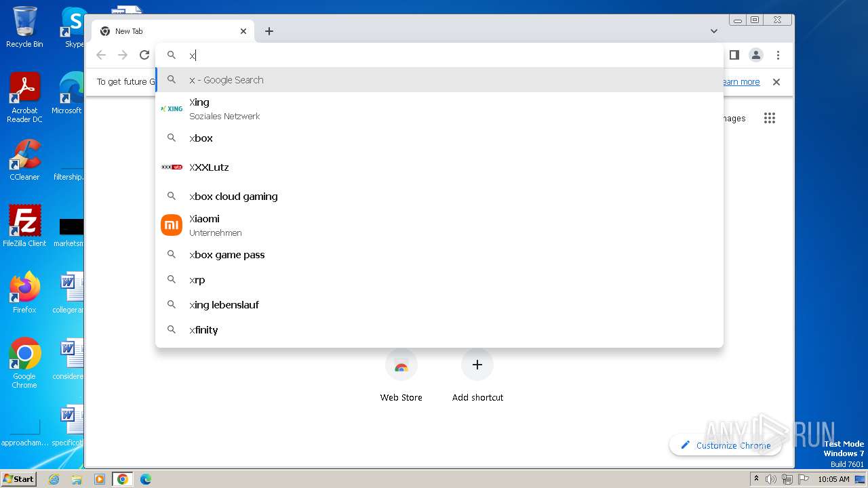This screenshot has height=488, width=868.
Task: Open the FileZilla Client desktop shortcut
Action: (24, 226)
